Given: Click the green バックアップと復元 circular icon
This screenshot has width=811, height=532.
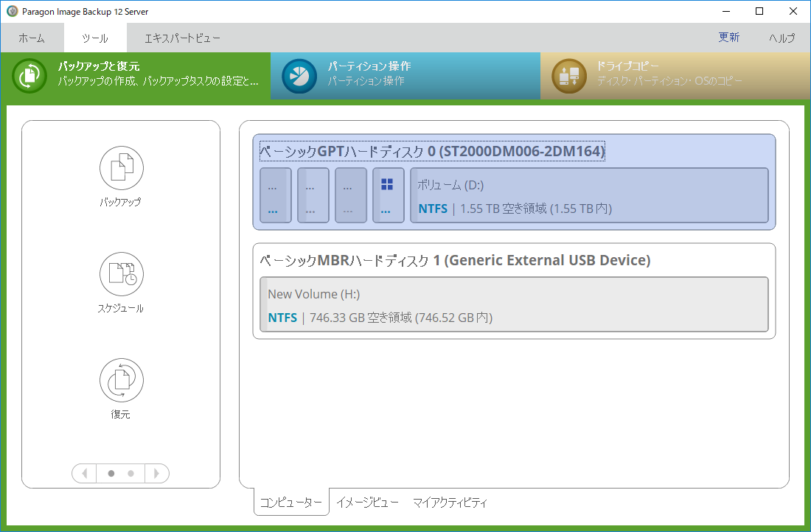Looking at the screenshot, I should [29, 76].
